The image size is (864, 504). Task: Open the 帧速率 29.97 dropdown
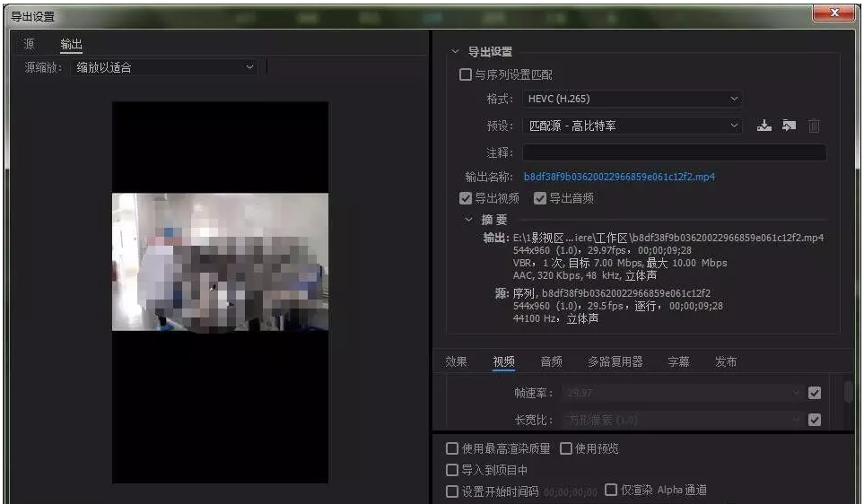click(x=682, y=393)
